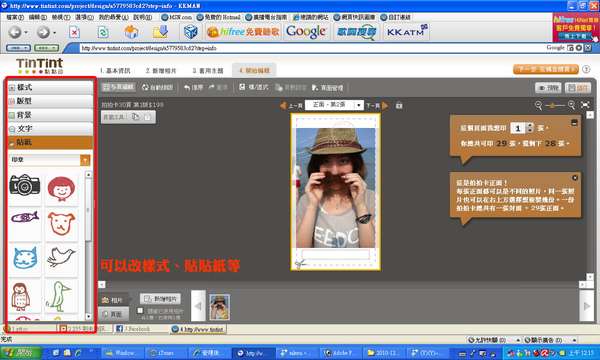Open the Forward button history dropdown arrow
This screenshot has height=360, width=600.
coord(54,33)
